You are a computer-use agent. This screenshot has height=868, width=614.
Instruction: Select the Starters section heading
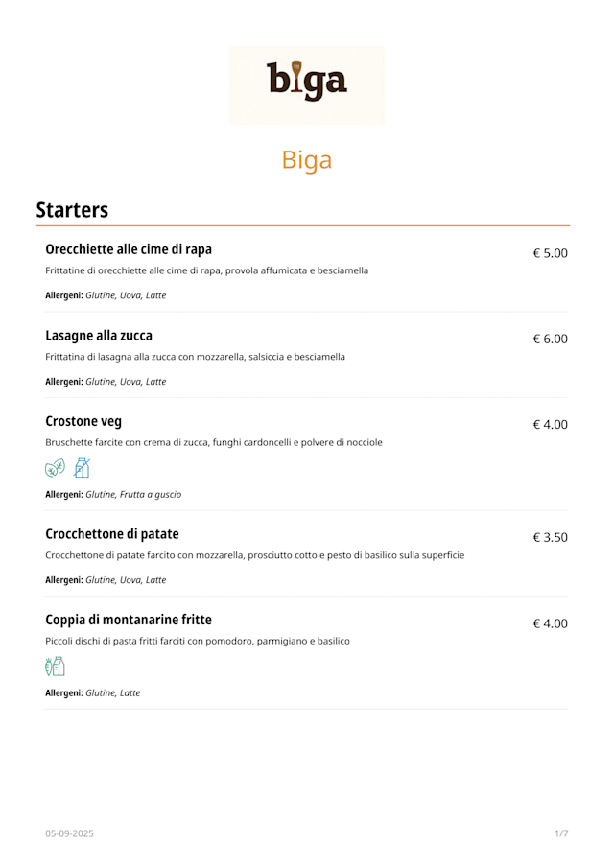pyautogui.click(x=72, y=210)
